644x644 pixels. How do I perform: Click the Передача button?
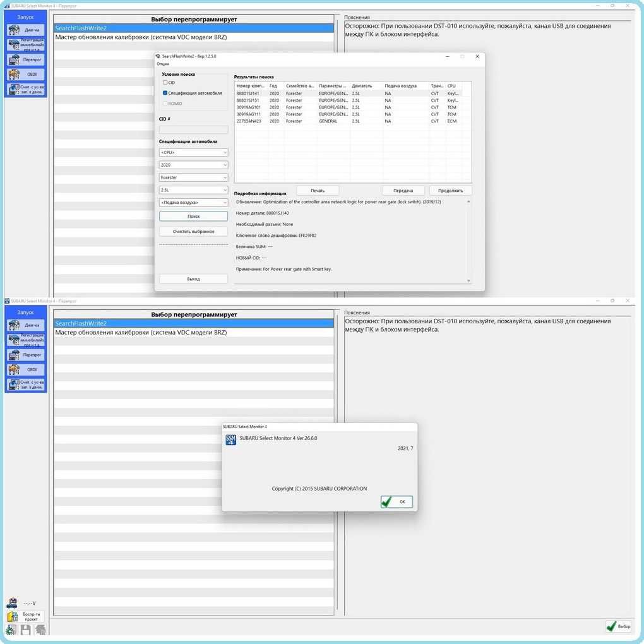pyautogui.click(x=403, y=191)
